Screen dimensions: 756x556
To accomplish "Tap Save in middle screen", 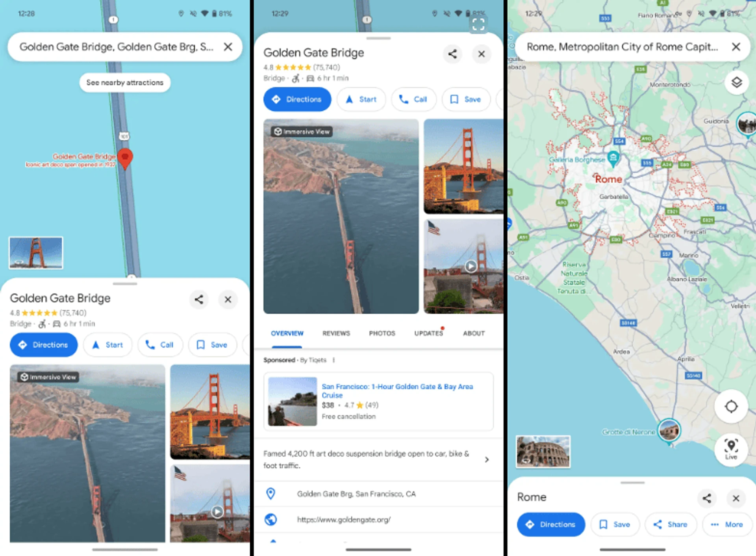I will point(466,99).
